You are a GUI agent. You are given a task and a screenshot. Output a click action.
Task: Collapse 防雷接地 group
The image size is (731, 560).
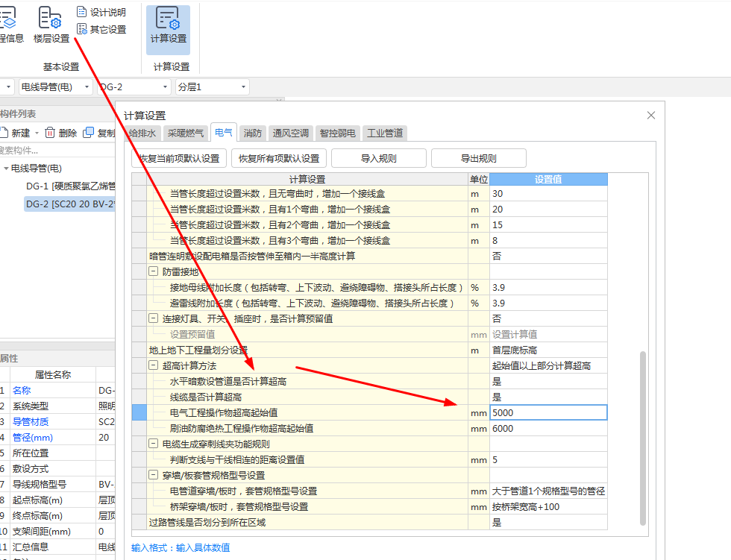(x=153, y=271)
